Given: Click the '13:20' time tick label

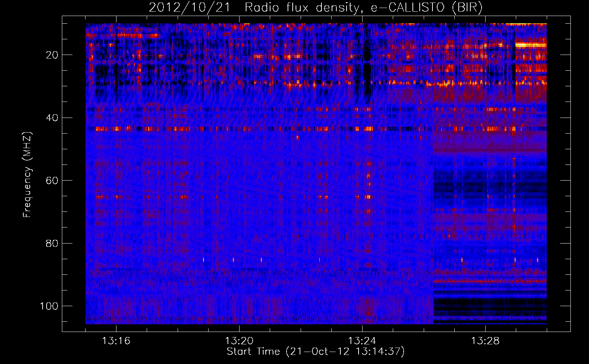Looking at the screenshot, I should point(239,341).
